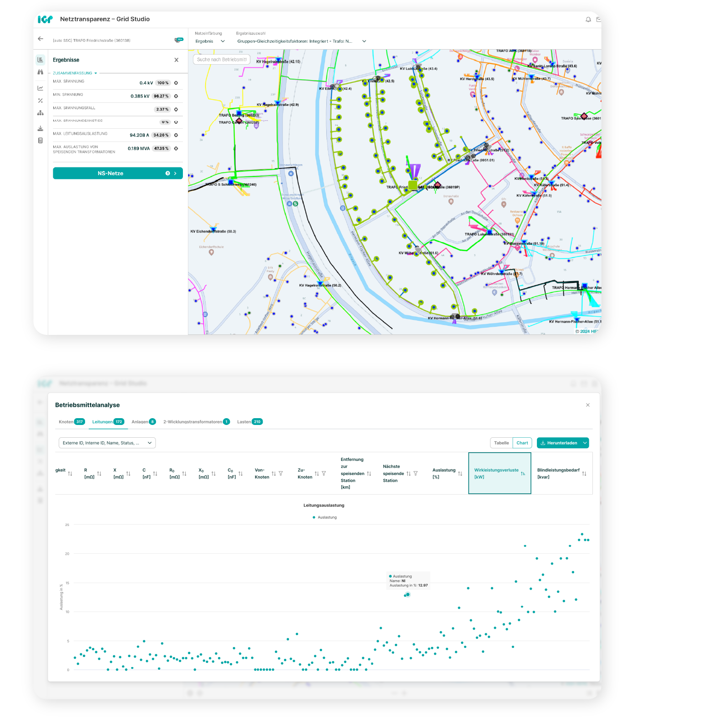
Task: Open the Ergebnisse results sidebar icon
Action: pos(40,60)
